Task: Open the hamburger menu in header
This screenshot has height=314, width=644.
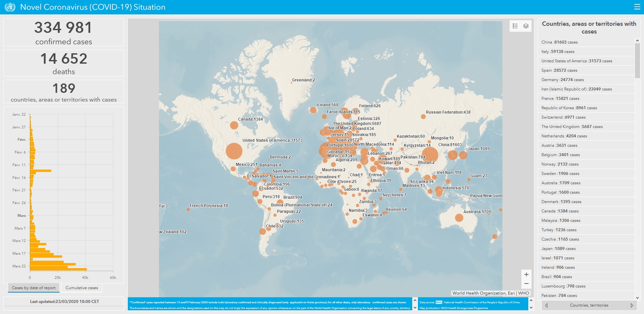Action: [637, 7]
